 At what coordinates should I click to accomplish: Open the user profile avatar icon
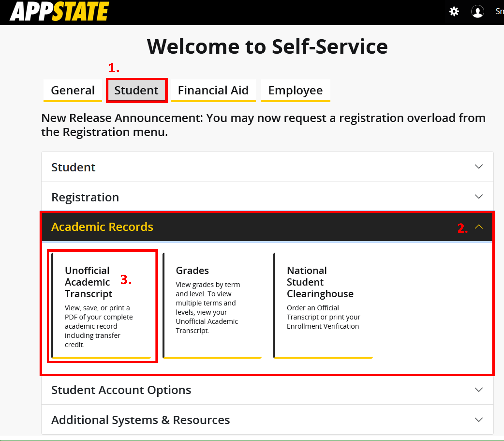(477, 11)
